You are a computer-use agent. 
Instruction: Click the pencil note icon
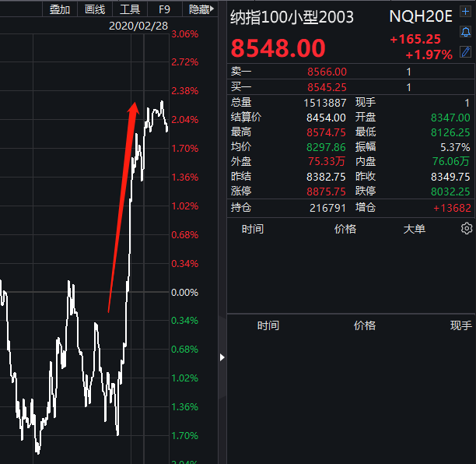click(466, 51)
